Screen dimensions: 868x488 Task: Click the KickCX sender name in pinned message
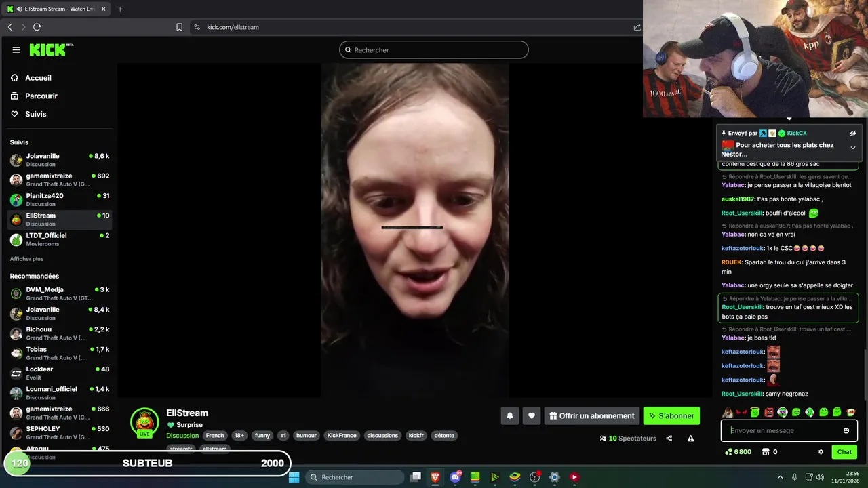point(797,134)
